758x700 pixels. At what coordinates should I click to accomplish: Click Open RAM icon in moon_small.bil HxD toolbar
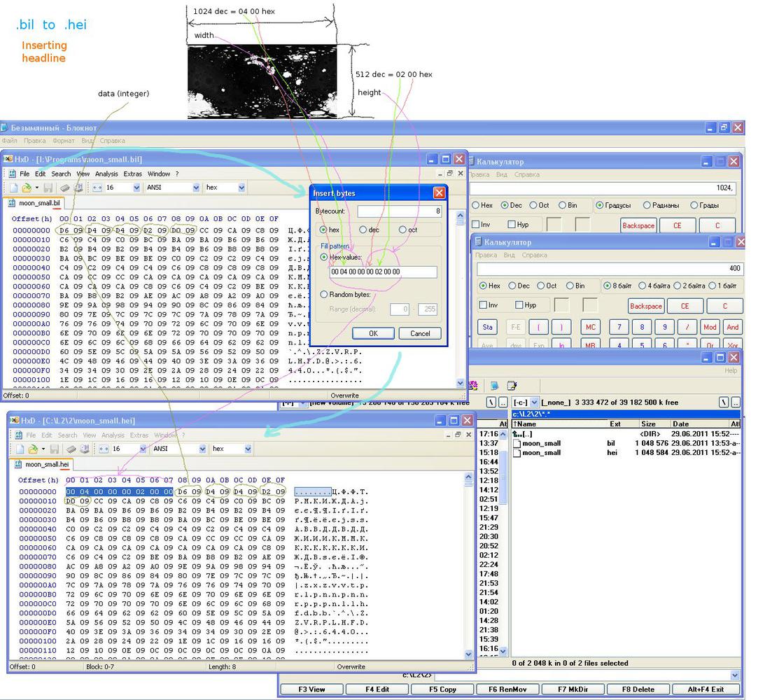click(x=65, y=188)
